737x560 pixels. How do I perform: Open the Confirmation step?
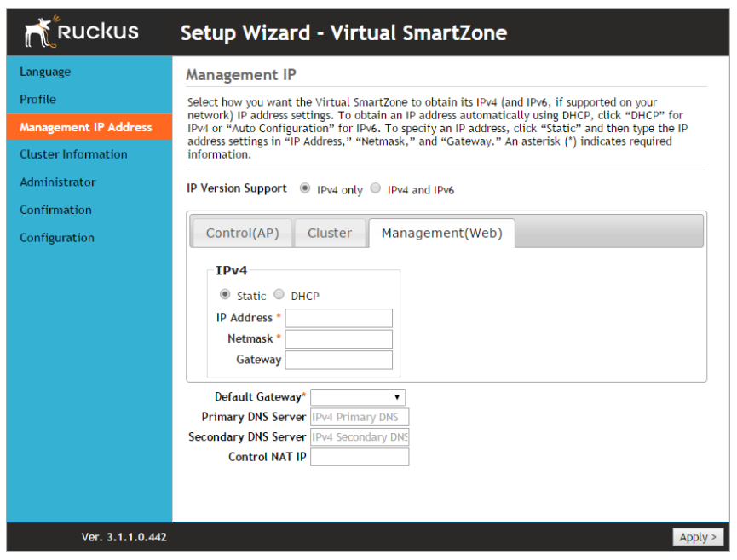[x=55, y=210]
